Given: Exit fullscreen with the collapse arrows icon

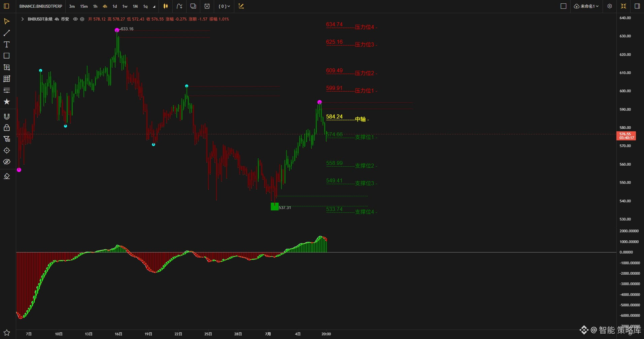Looking at the screenshot, I should tap(623, 6).
